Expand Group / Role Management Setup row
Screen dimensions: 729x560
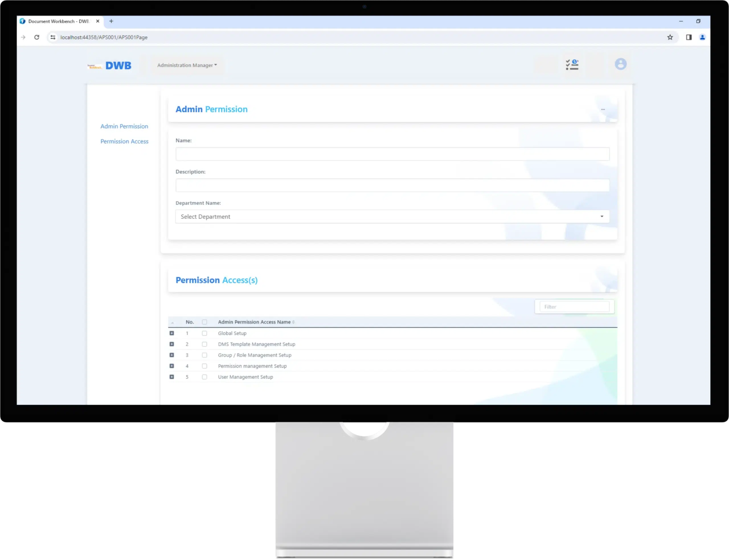pos(172,355)
